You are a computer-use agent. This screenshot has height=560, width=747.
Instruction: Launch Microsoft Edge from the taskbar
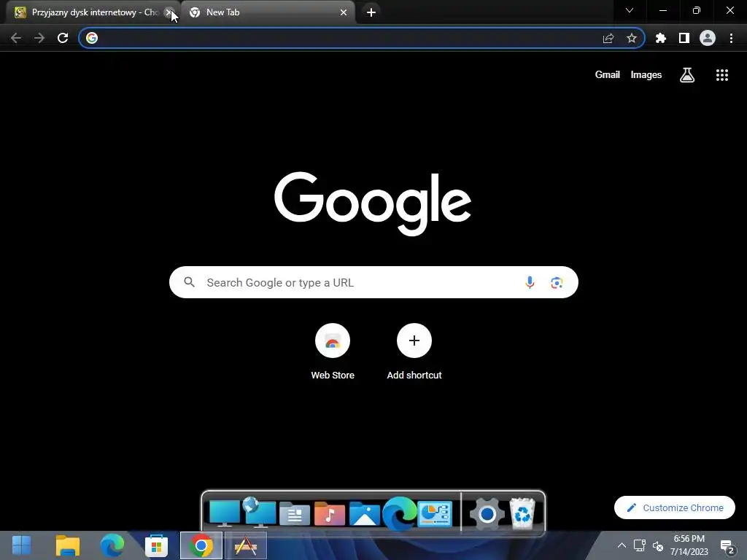(x=112, y=545)
